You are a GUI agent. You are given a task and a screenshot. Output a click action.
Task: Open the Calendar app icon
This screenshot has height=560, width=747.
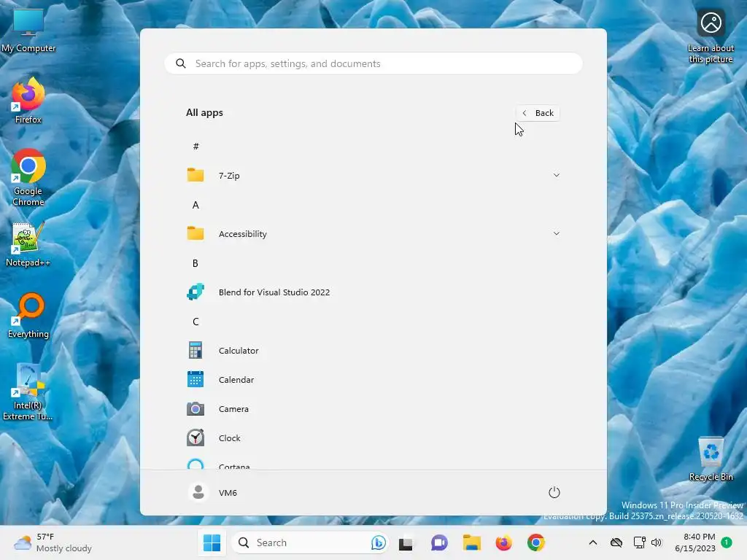(196, 379)
